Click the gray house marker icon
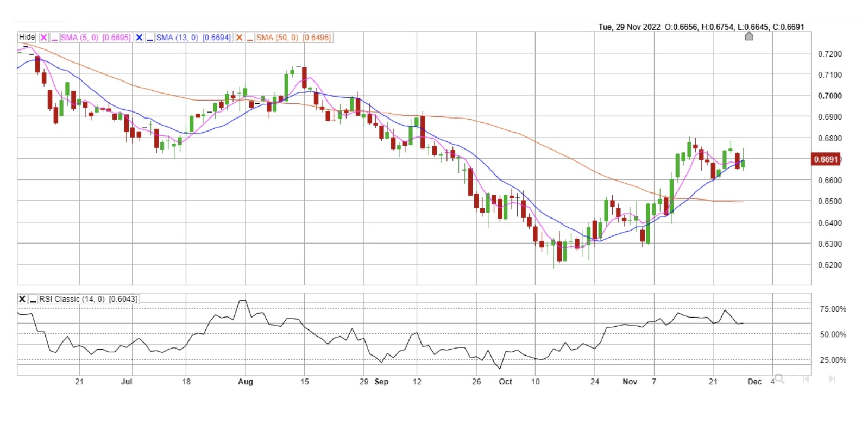Image resolution: width=868 pixels, height=423 pixels. click(749, 36)
